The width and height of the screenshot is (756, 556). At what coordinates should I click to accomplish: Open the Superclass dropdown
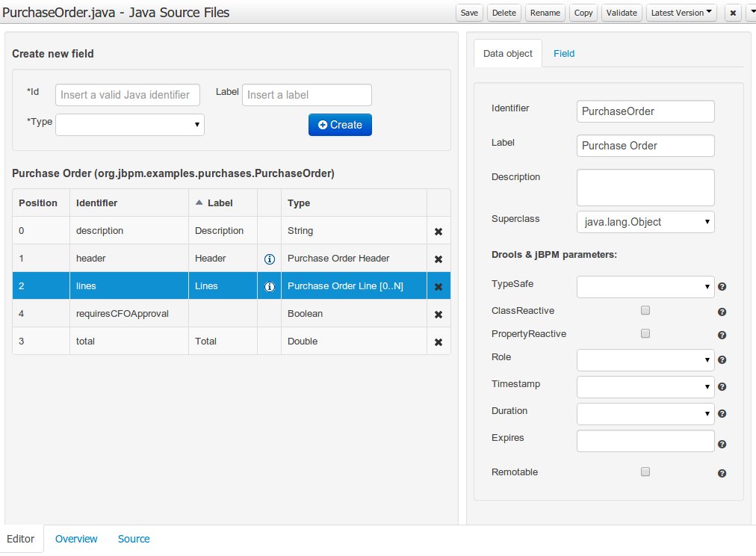pos(645,222)
